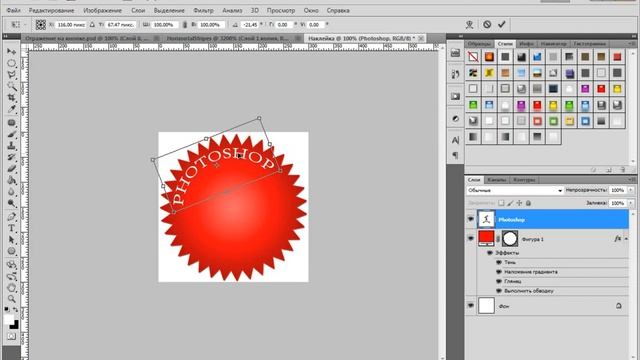Screen dimensions: 640x360
Task: Click the rotation angle field
Action: [x=250, y=25]
